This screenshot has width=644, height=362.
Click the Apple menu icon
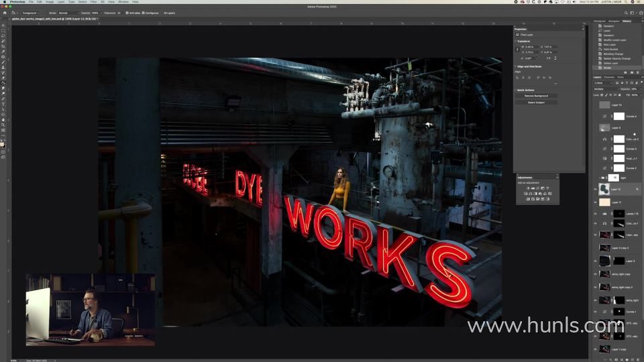click(3, 1)
